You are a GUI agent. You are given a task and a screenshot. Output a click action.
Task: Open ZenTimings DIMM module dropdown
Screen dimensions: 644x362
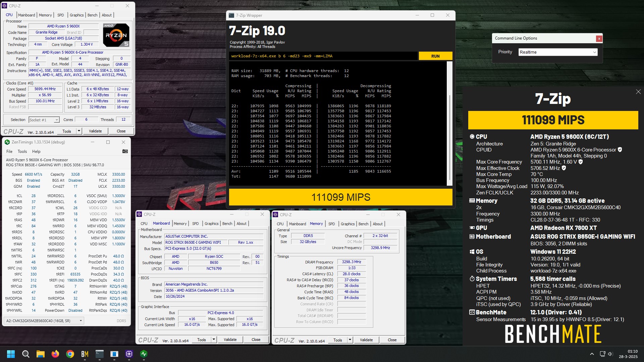click(x=44, y=321)
